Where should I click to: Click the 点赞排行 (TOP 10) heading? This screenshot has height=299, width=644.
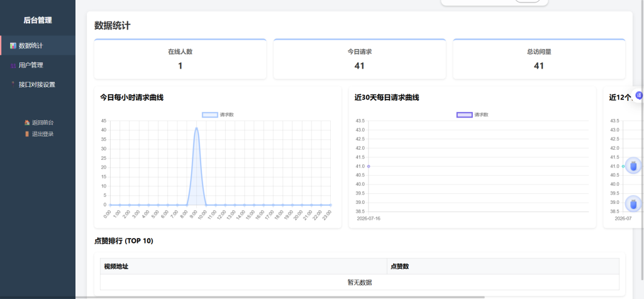(124, 241)
